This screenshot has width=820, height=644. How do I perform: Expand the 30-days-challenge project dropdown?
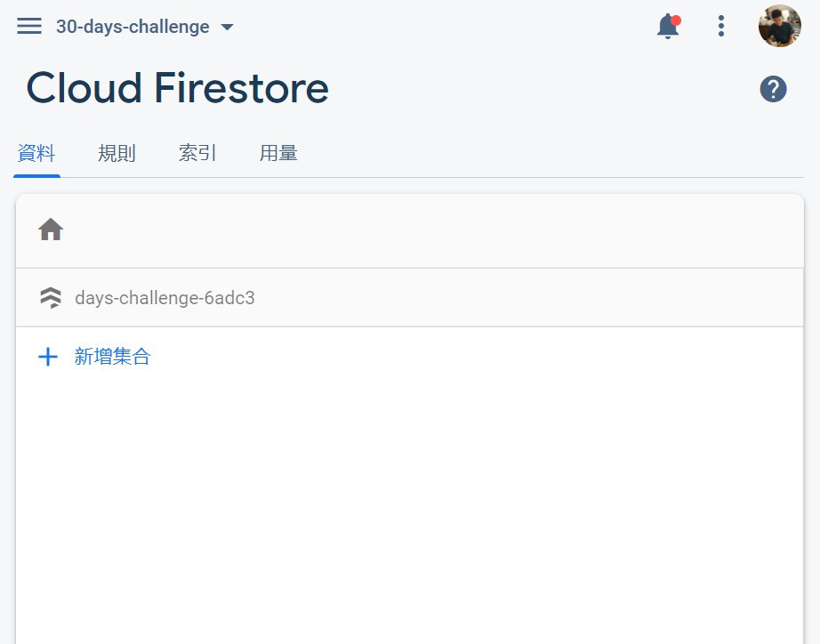[x=227, y=27]
